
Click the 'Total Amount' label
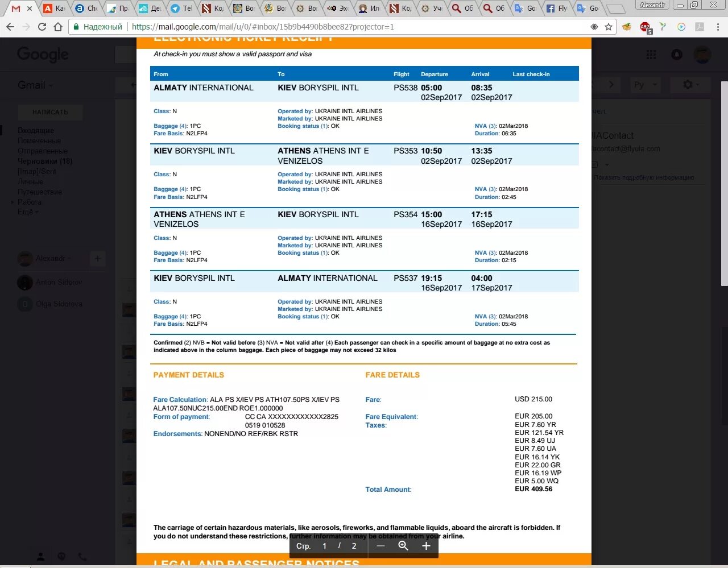pyautogui.click(x=388, y=490)
